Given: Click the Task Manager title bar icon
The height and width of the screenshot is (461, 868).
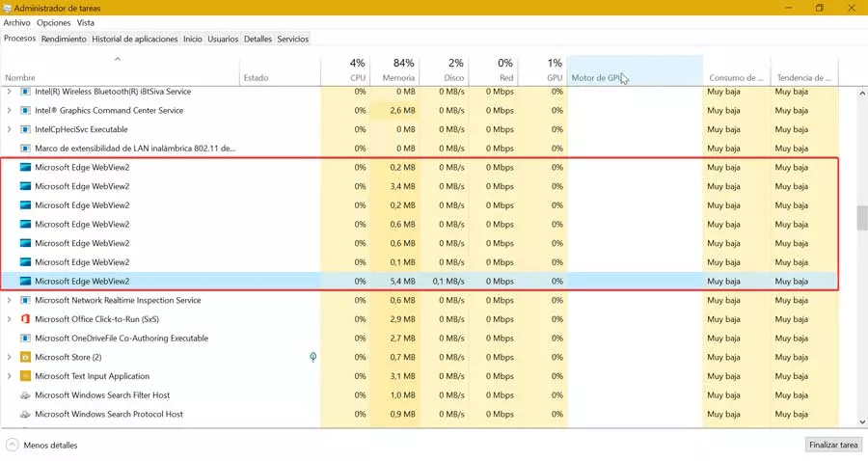Looking at the screenshot, I should 7,8.
